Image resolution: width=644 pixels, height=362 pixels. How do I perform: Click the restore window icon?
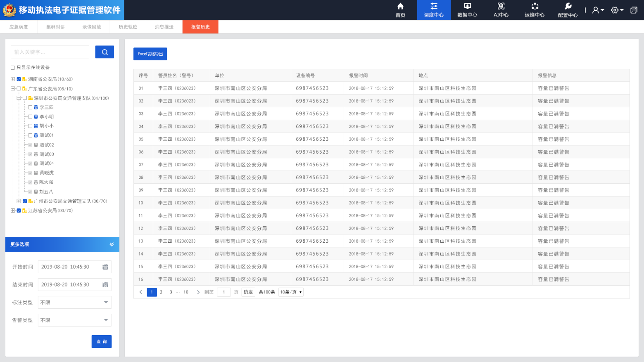click(x=634, y=10)
